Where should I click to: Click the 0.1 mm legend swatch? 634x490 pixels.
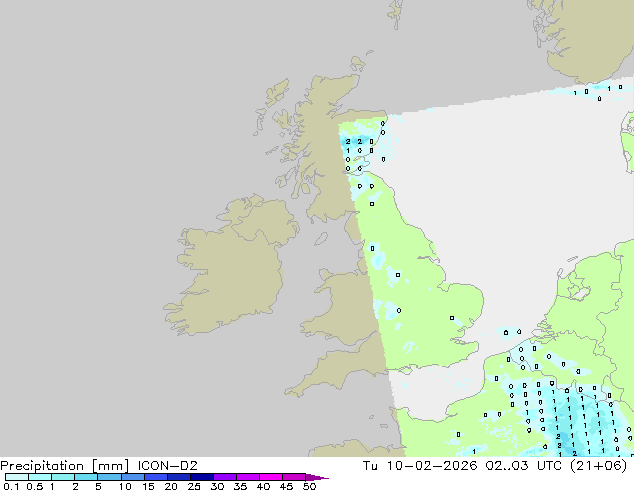[x=16, y=477]
